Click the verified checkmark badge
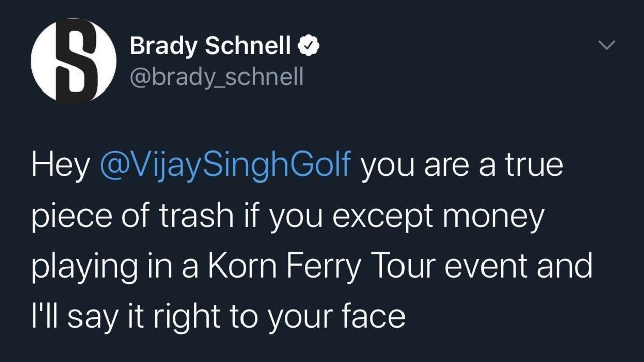Image resolution: width=644 pixels, height=362 pixels. [309, 47]
